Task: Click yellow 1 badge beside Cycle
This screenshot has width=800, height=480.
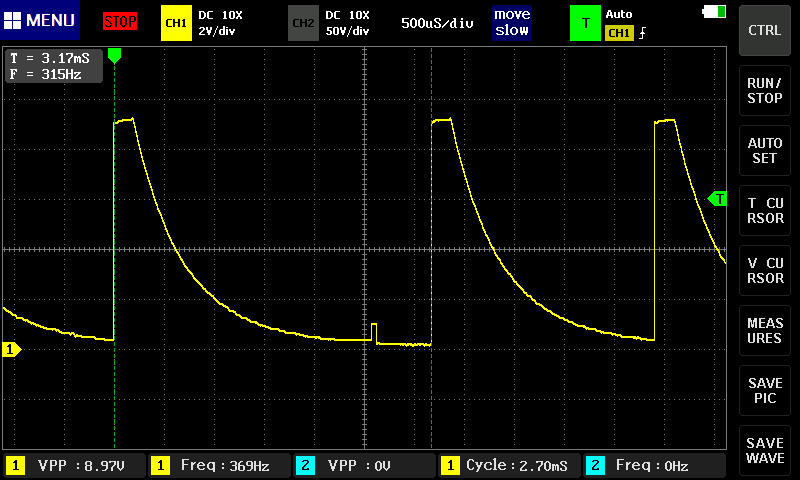Action: [x=450, y=466]
